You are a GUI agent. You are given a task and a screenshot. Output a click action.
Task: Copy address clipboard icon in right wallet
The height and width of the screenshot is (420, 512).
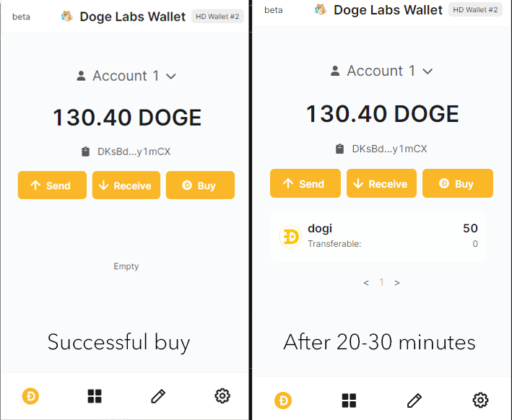[x=339, y=149]
